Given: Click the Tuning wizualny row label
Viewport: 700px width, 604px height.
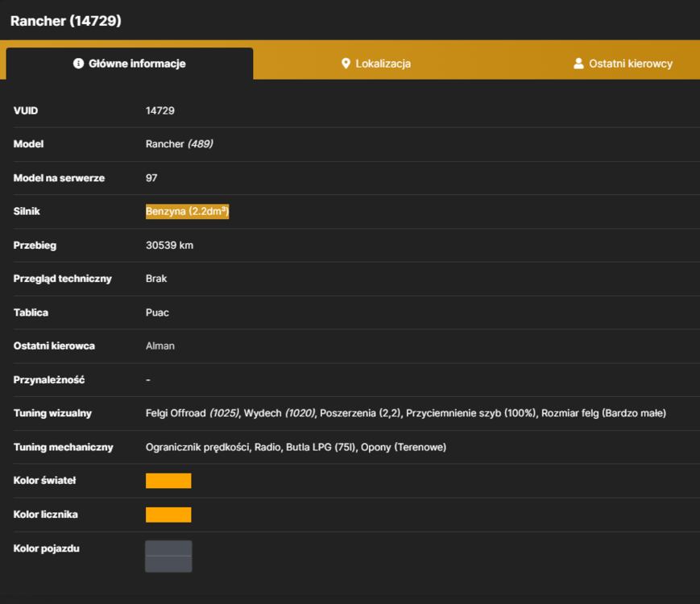Looking at the screenshot, I should click(x=52, y=413).
